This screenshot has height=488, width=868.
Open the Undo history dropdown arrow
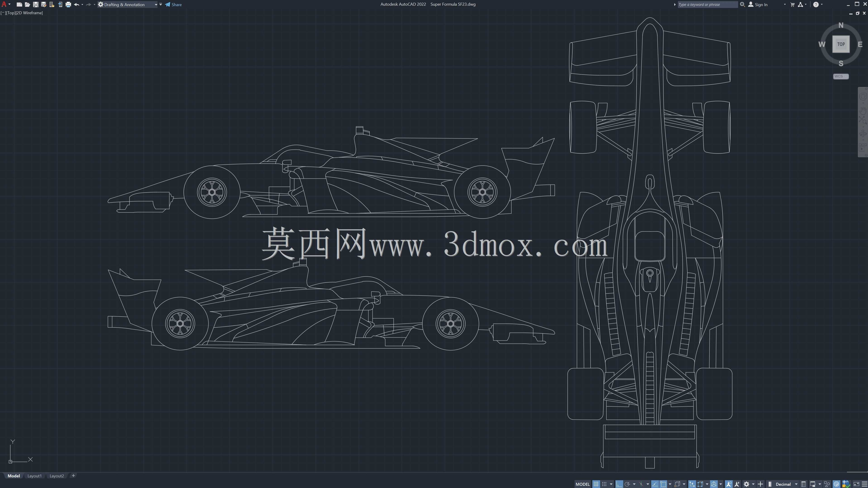click(82, 4)
